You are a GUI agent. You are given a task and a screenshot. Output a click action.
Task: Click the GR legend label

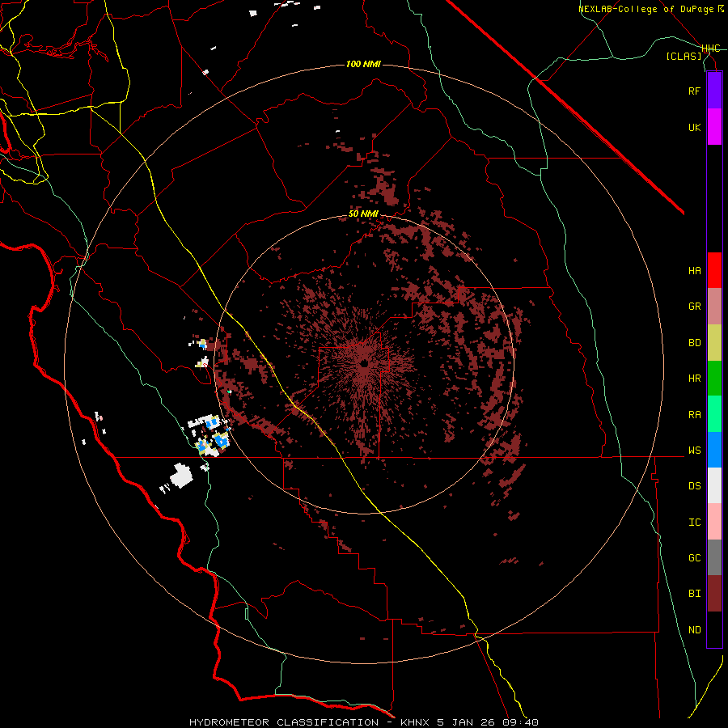point(694,307)
